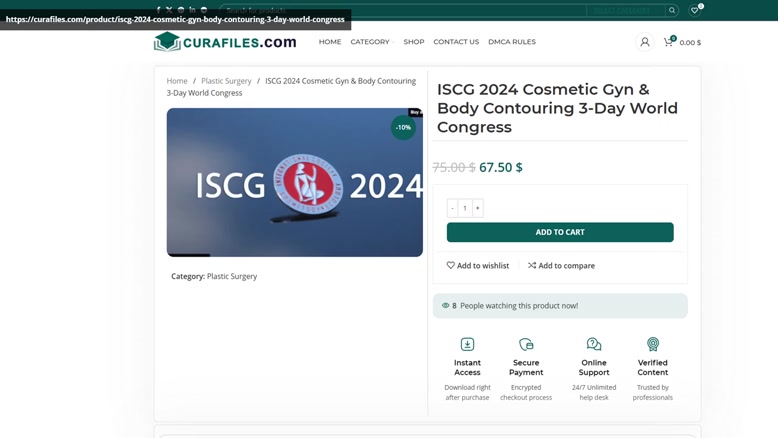This screenshot has width=778, height=438.
Task: Open the wishlist heart icon in header
Action: (x=695, y=10)
